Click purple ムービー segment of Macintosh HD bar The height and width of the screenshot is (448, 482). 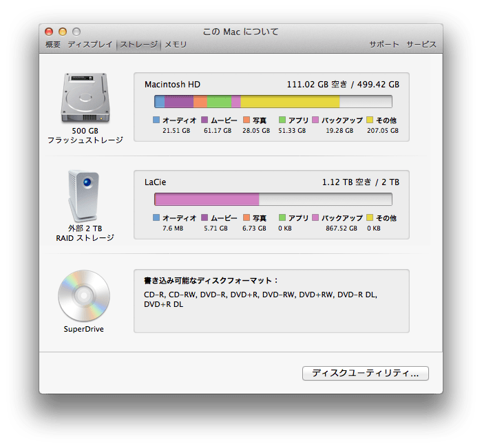coord(179,101)
